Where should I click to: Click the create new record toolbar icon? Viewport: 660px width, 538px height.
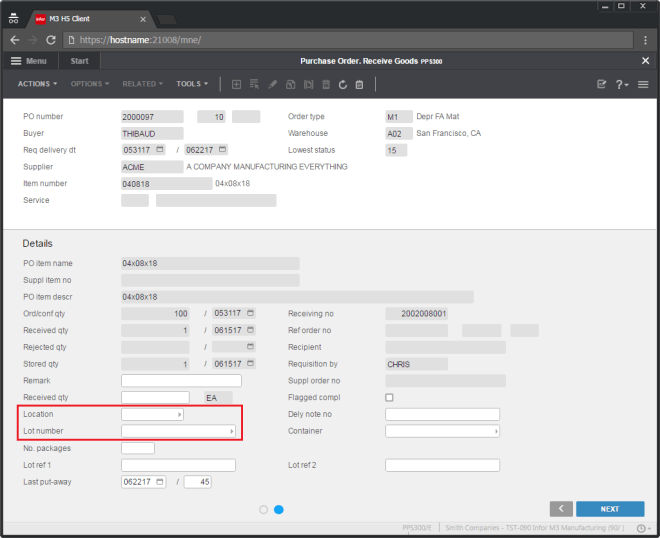(x=236, y=85)
